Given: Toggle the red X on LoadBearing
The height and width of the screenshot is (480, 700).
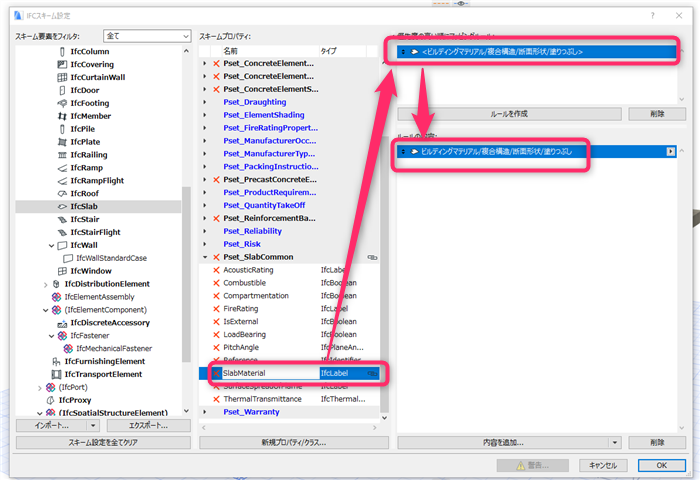Looking at the screenshot, I should coord(216,335).
